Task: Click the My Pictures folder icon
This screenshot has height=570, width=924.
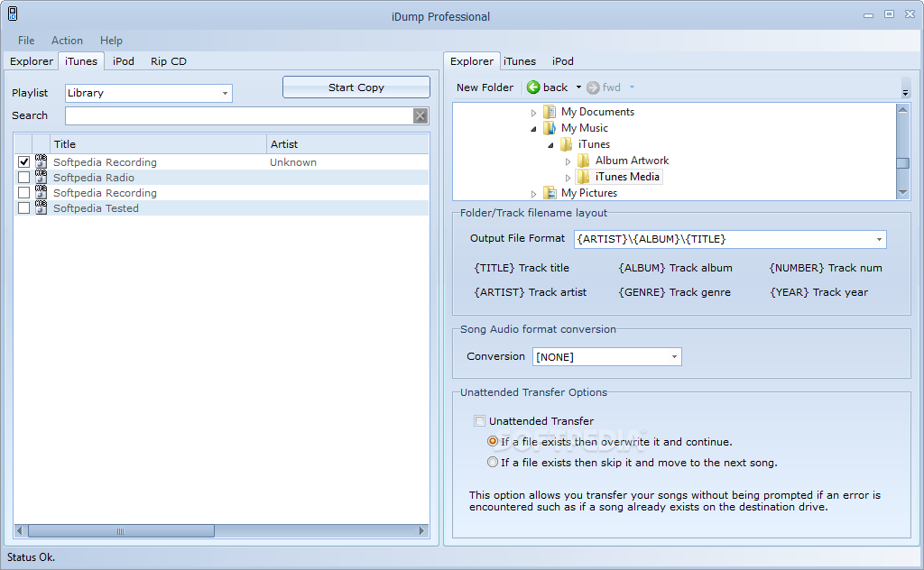Action: [x=550, y=192]
